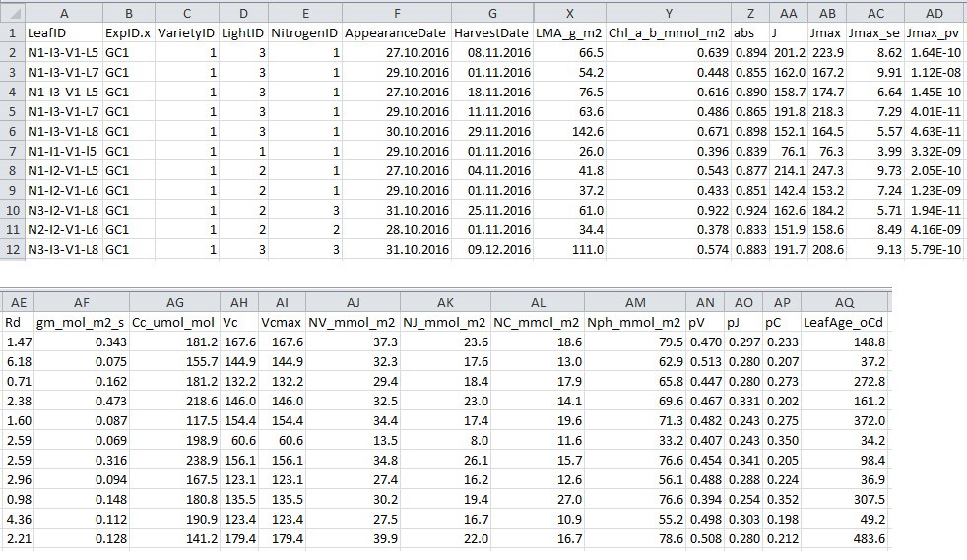This screenshot has height=560, width=967.
Task: Select column AM header
Action: [635, 302]
